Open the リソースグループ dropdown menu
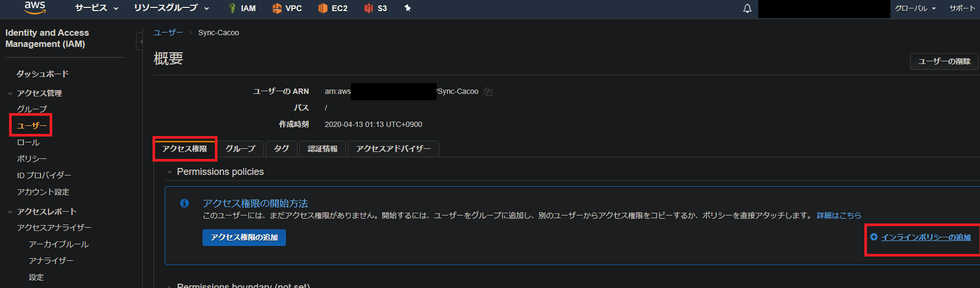 [x=172, y=8]
